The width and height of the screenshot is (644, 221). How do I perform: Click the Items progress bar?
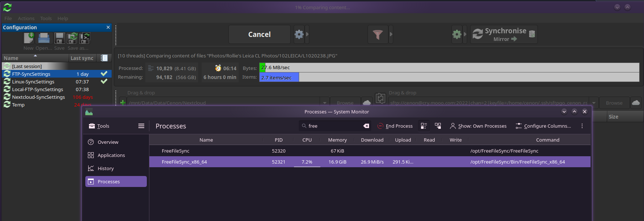point(449,77)
